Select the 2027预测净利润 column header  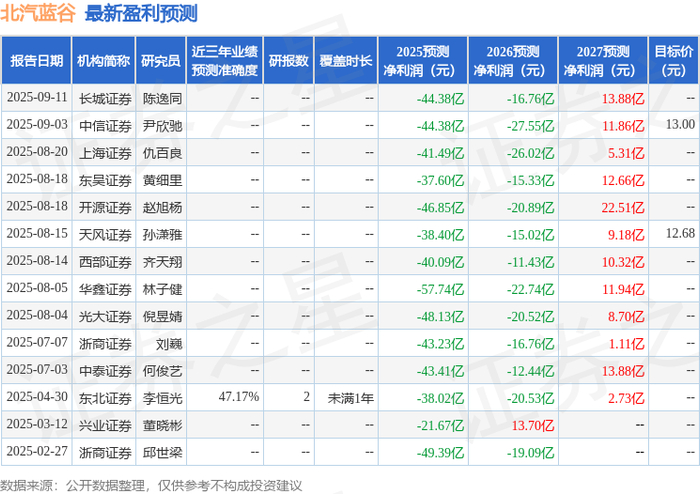[603, 61]
